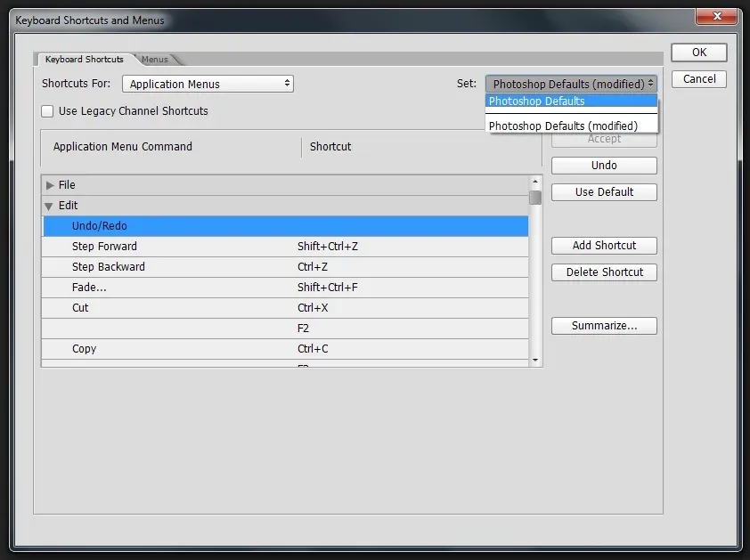Click the Delete Shortcut button
Viewport: 750px width, 560px height.
click(x=604, y=272)
